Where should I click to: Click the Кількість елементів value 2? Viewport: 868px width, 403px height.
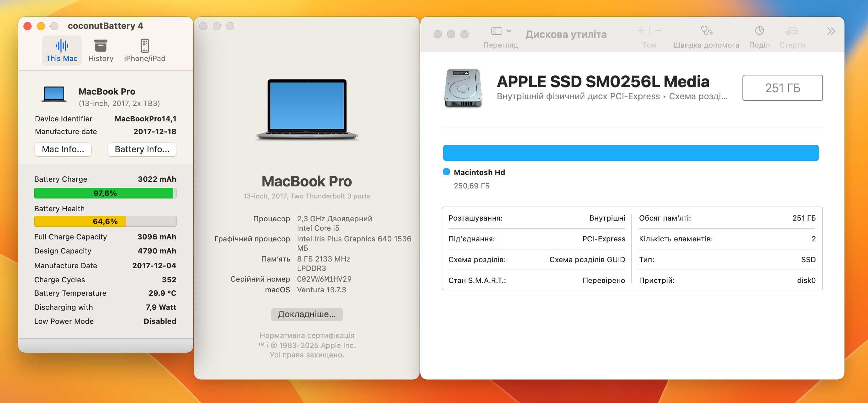(813, 239)
